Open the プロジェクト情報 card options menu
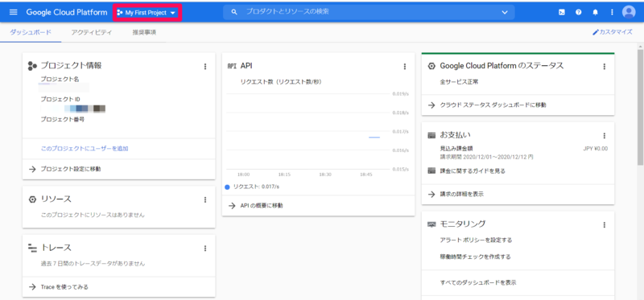The width and height of the screenshot is (644, 300). [x=205, y=67]
